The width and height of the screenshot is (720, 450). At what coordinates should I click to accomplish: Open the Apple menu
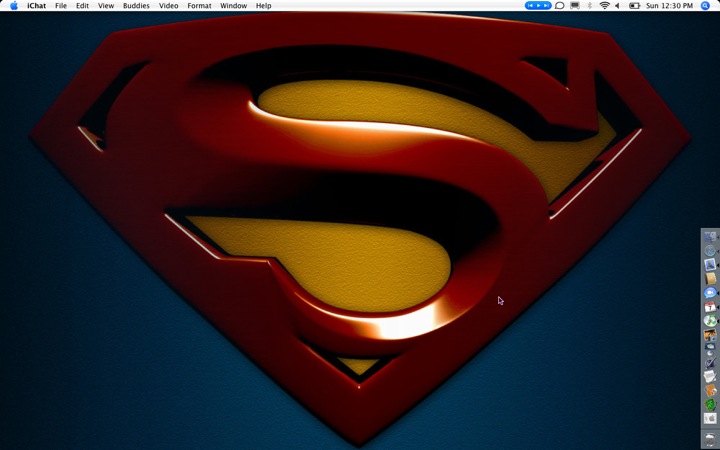pyautogui.click(x=14, y=6)
